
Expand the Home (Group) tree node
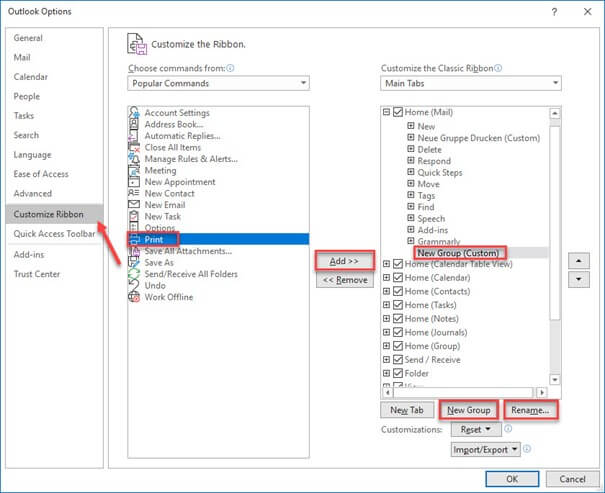click(386, 346)
